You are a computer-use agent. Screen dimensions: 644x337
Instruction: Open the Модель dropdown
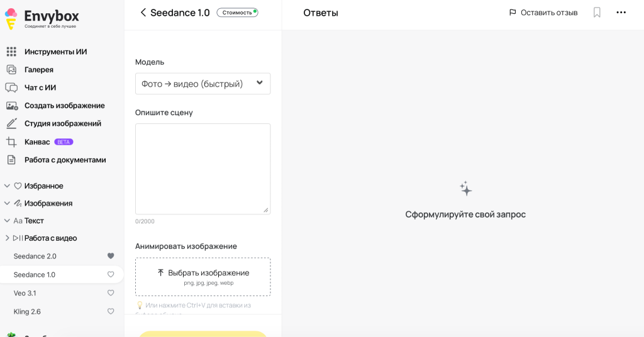203,84
